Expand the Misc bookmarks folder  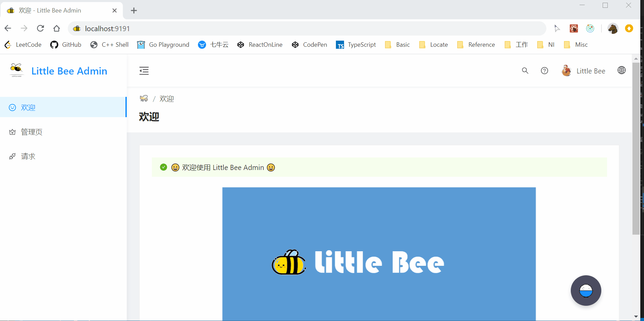[x=576, y=45]
